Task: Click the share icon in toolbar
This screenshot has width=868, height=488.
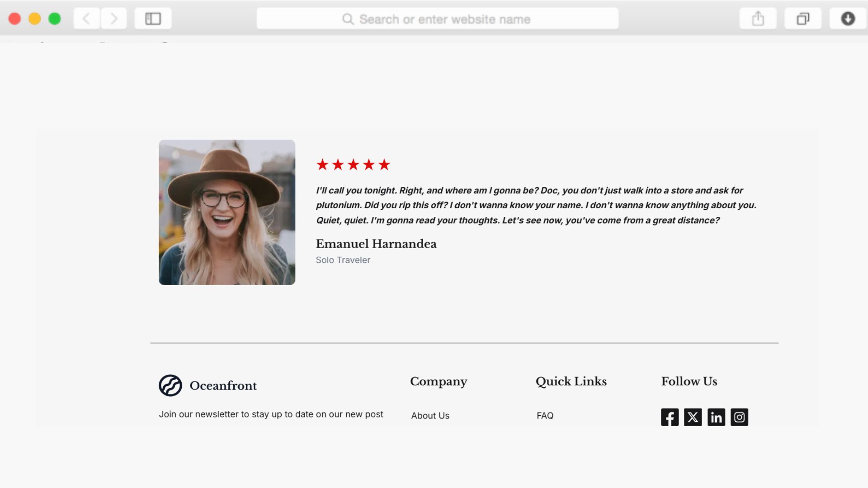Action: click(x=758, y=19)
